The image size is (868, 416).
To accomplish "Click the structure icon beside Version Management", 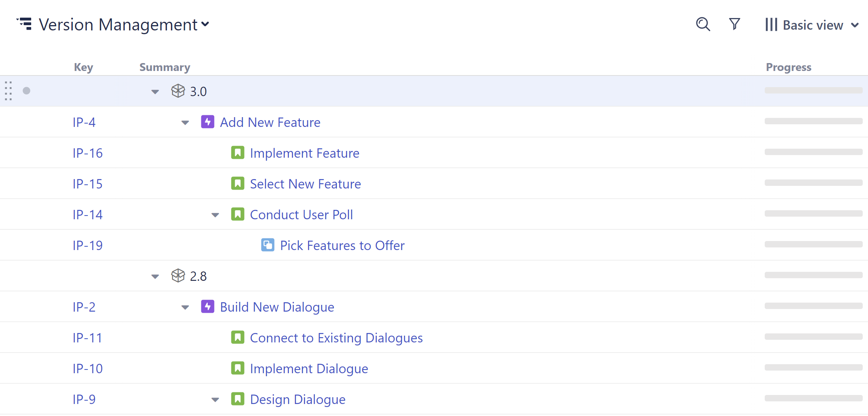I will tap(25, 24).
